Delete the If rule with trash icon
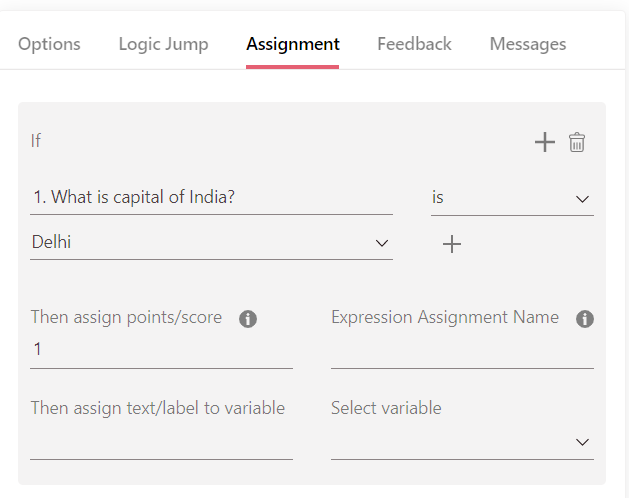 point(577,142)
